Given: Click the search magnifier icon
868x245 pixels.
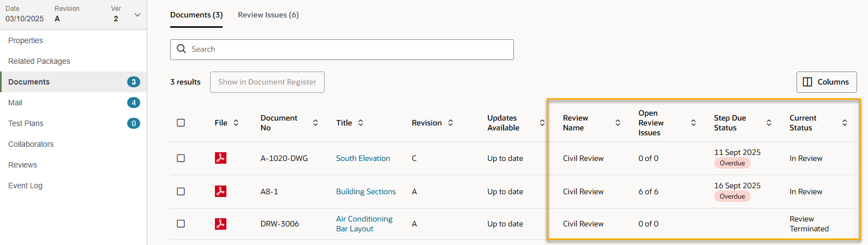Looking at the screenshot, I should [x=182, y=49].
